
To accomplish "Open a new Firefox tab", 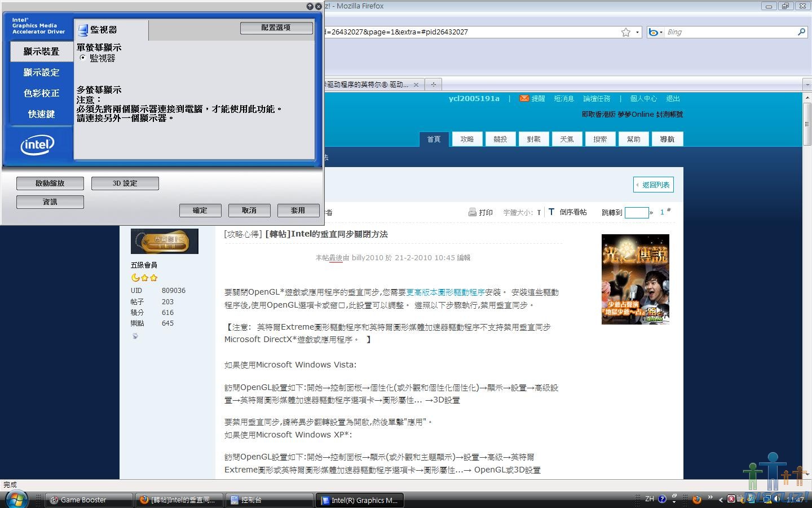I will (x=433, y=85).
